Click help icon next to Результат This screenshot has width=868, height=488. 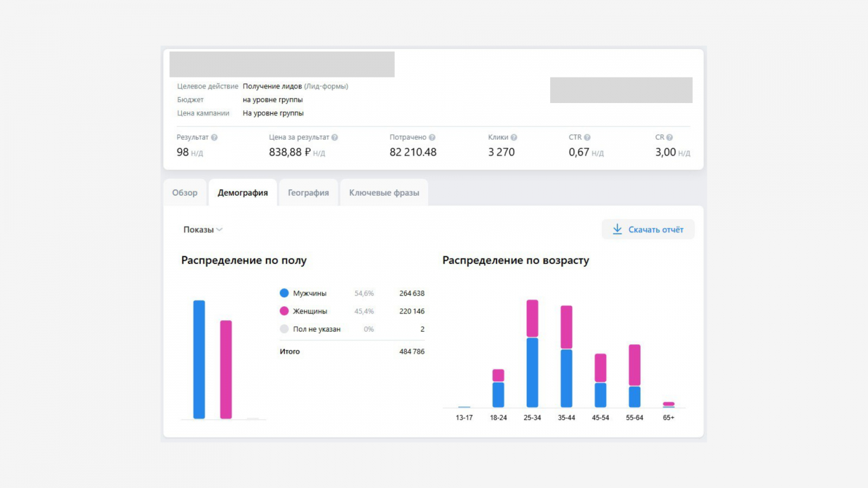[214, 138]
